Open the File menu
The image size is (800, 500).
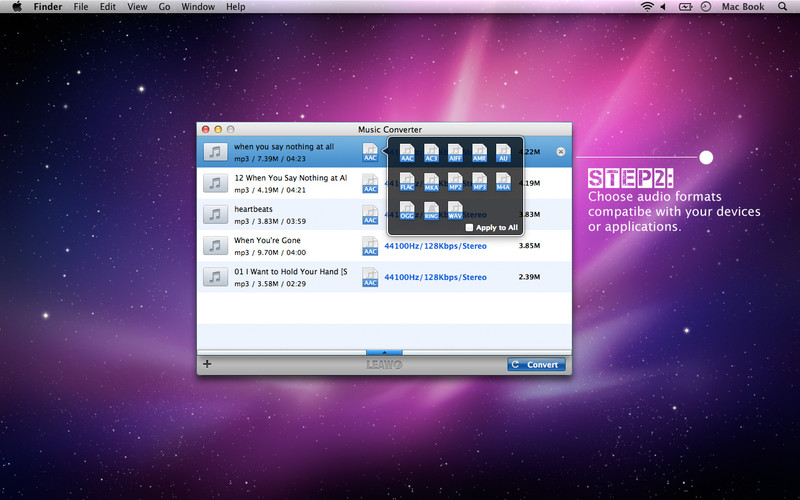coord(81,7)
